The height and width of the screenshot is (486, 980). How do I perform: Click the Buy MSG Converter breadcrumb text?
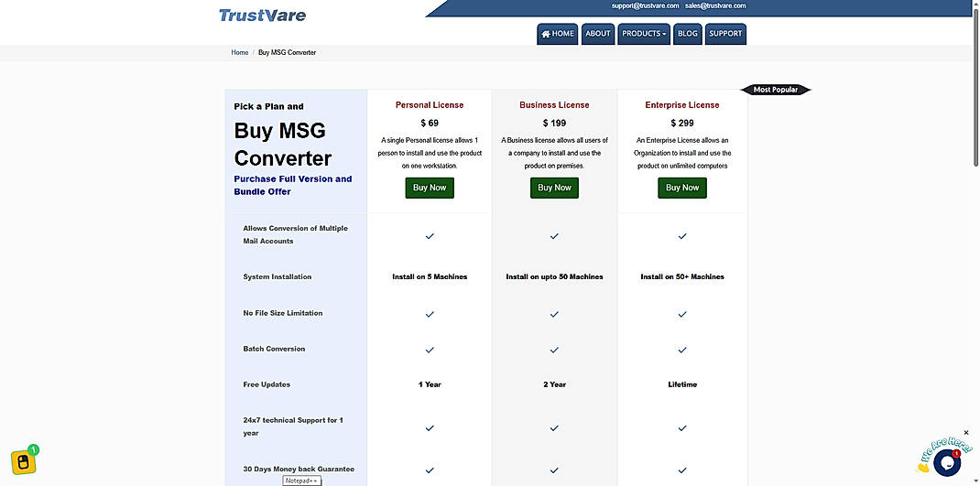click(287, 52)
